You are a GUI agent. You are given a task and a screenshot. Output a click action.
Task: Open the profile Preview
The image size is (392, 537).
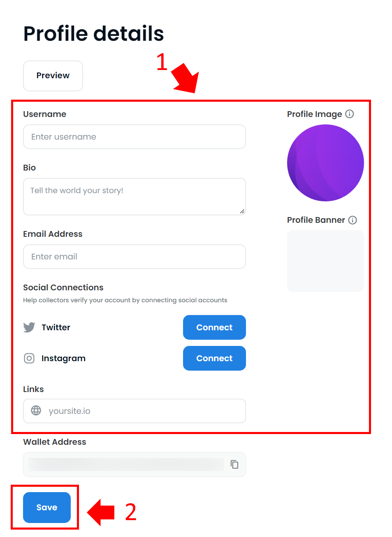(x=53, y=76)
